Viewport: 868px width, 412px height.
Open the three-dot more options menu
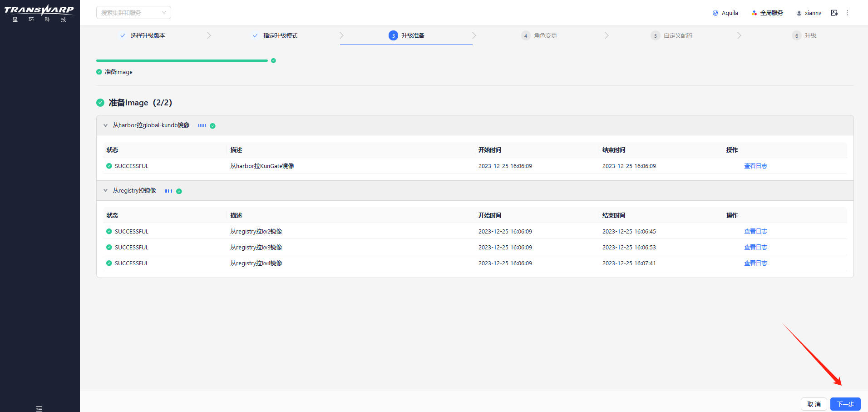pos(848,13)
